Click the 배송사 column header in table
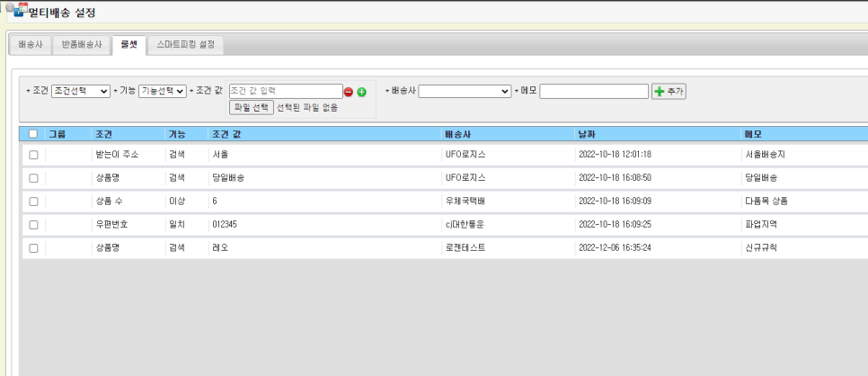 (457, 134)
